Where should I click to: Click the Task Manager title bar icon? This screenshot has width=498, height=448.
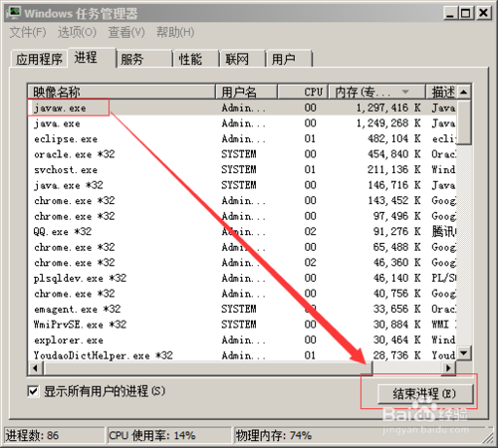[x=13, y=13]
